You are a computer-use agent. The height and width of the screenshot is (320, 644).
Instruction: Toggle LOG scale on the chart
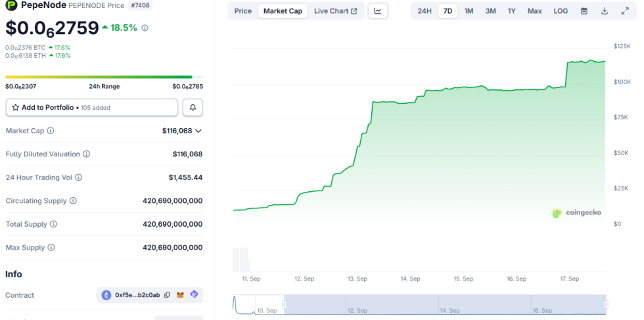tap(561, 11)
